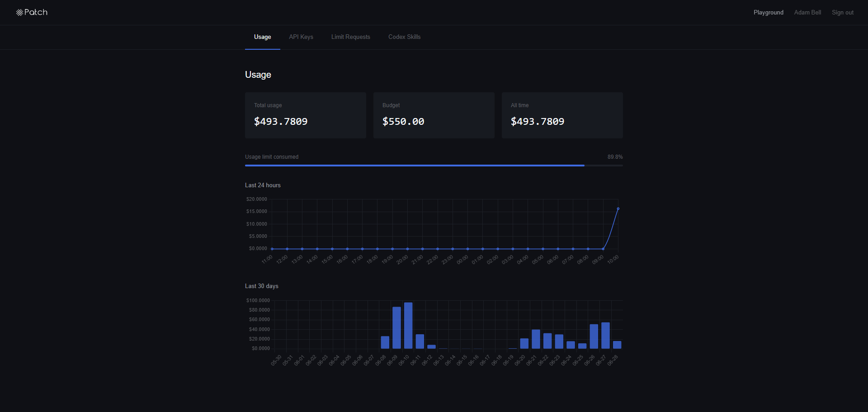Click the $60.0000 axis label
The image size is (868, 412).
tap(259, 320)
